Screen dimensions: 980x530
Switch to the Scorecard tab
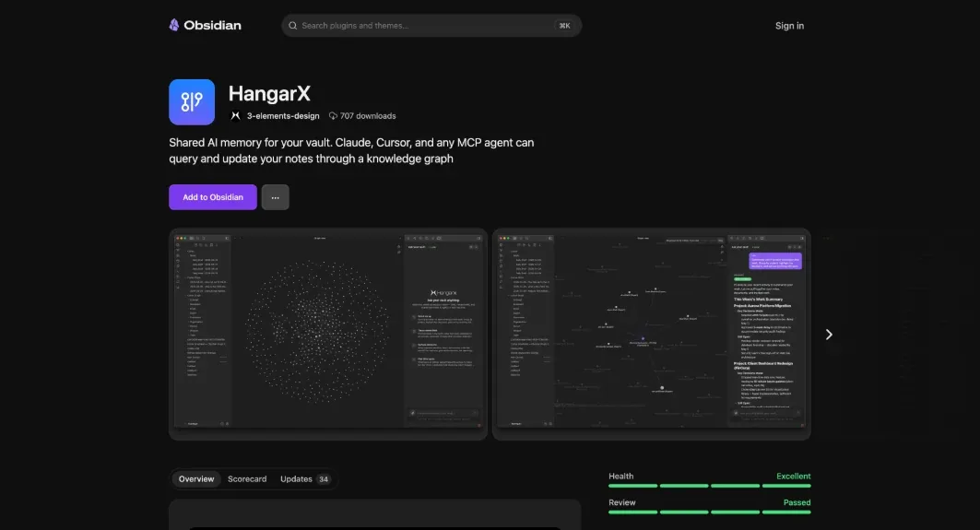click(247, 478)
